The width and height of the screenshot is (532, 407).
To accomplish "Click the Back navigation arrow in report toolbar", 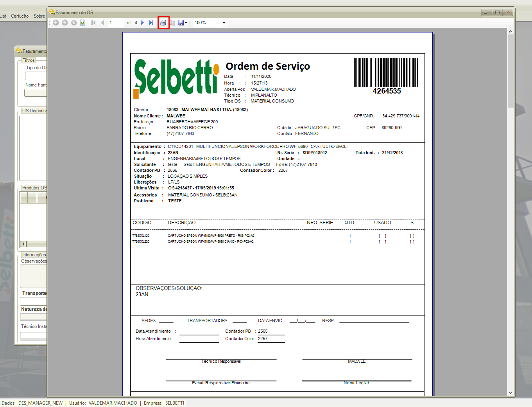I will (56, 23).
